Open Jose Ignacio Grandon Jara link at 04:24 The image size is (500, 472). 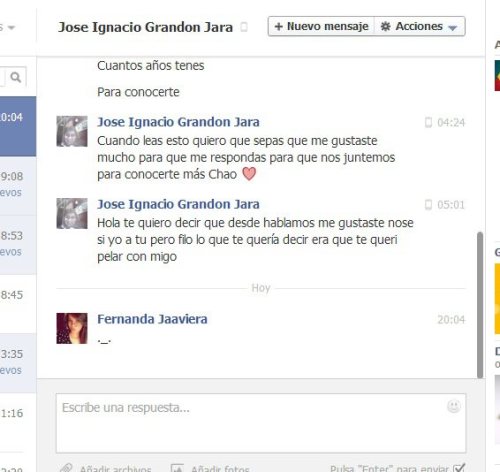(178, 122)
